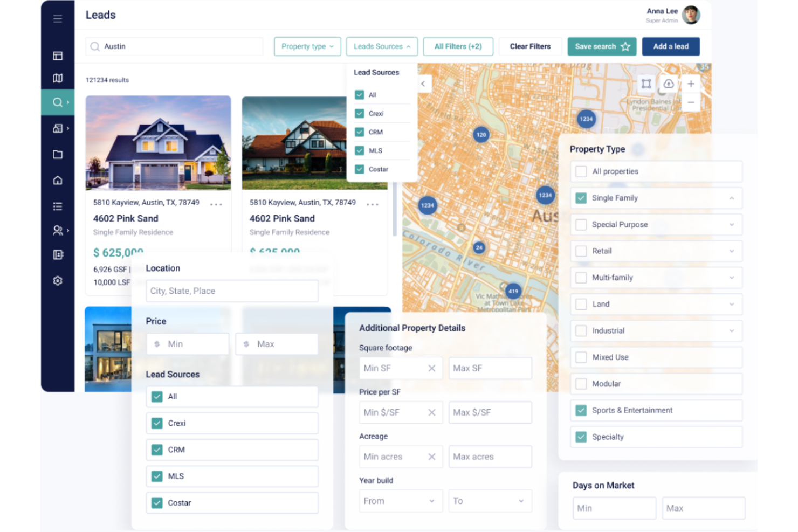
Task: Click the dashboard panel icon in sidebar
Action: 58,56
